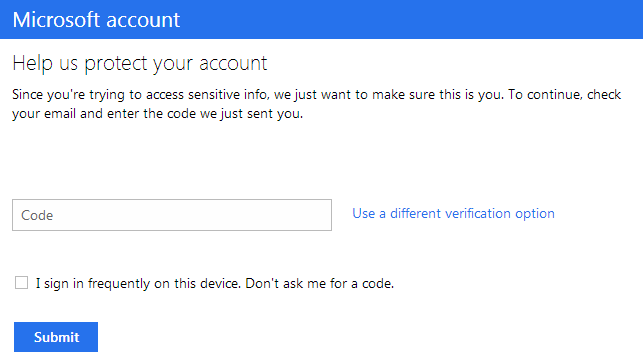Click the 'I sign in frequently' label text
Image resolution: width=643 pixels, height=364 pixels.
point(93,283)
